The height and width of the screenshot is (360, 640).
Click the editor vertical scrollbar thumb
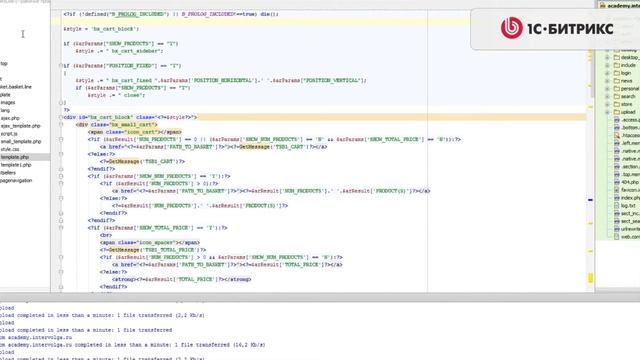(x=592, y=73)
